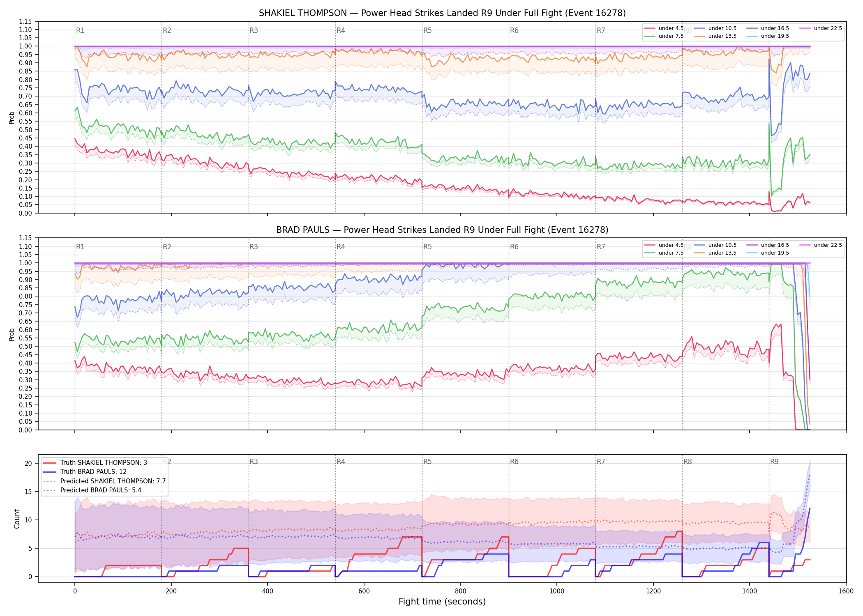Screen dimensions: 863x616
Task: Click the R3 round label in the Count chart
Action: (x=254, y=462)
